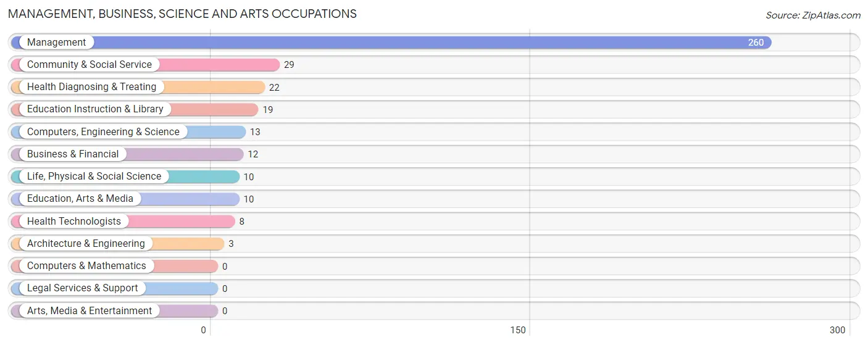Click the 29 value beside Community bar
868x345 pixels.
click(289, 65)
